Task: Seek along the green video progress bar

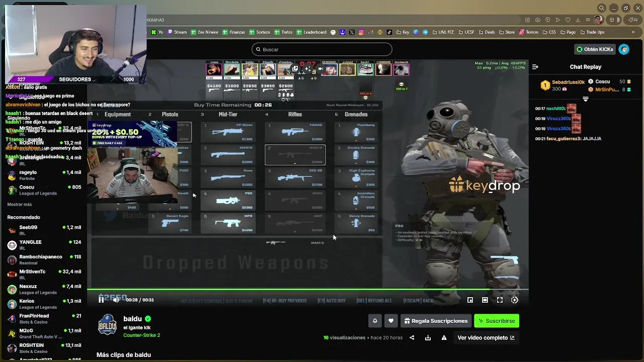Action: [x=307, y=289]
